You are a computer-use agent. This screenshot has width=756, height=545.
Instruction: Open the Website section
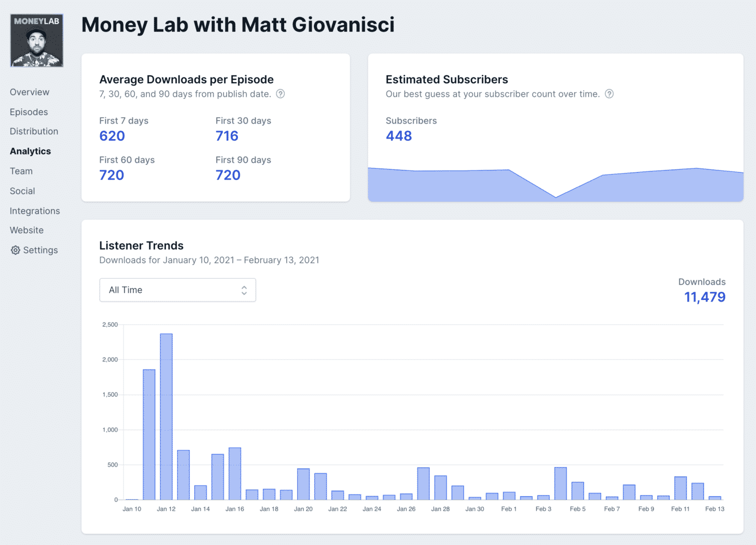click(27, 230)
